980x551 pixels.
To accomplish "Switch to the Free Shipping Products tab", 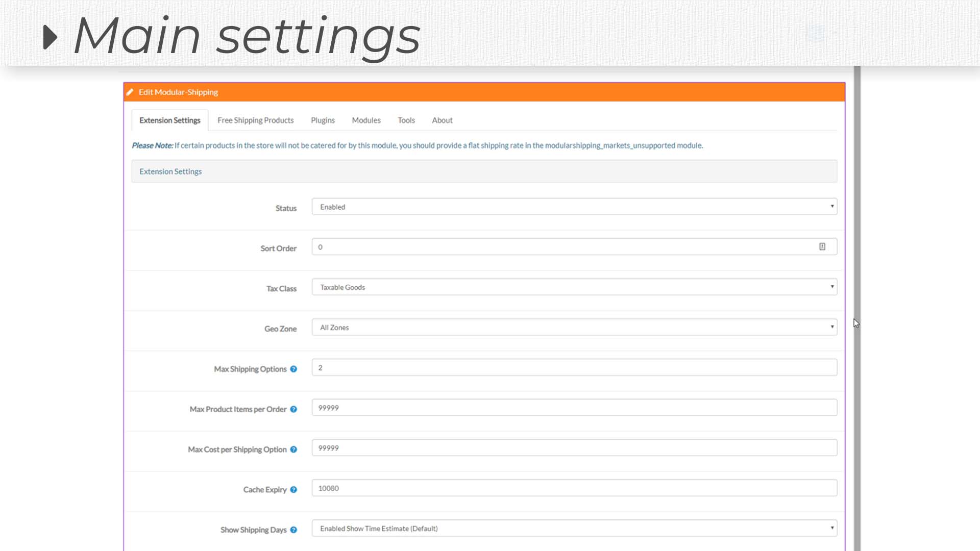I will 255,120.
